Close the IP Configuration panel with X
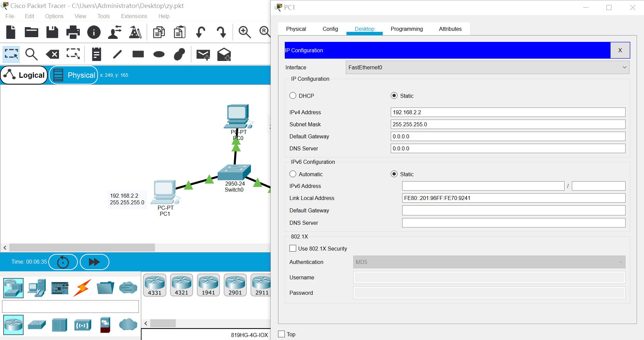644x340 pixels. click(x=620, y=50)
